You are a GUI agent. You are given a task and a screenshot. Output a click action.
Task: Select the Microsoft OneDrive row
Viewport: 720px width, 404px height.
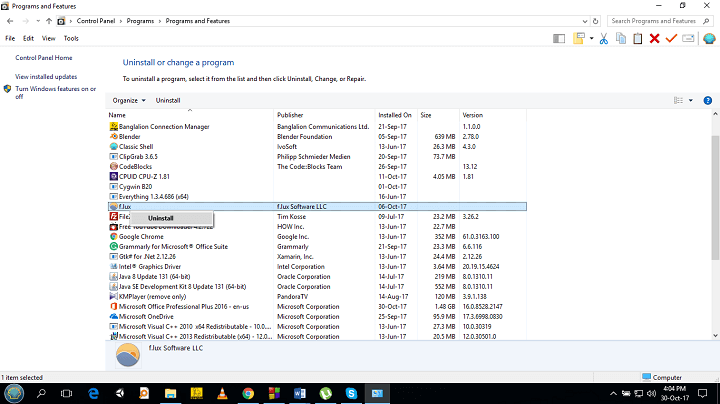(x=317, y=317)
